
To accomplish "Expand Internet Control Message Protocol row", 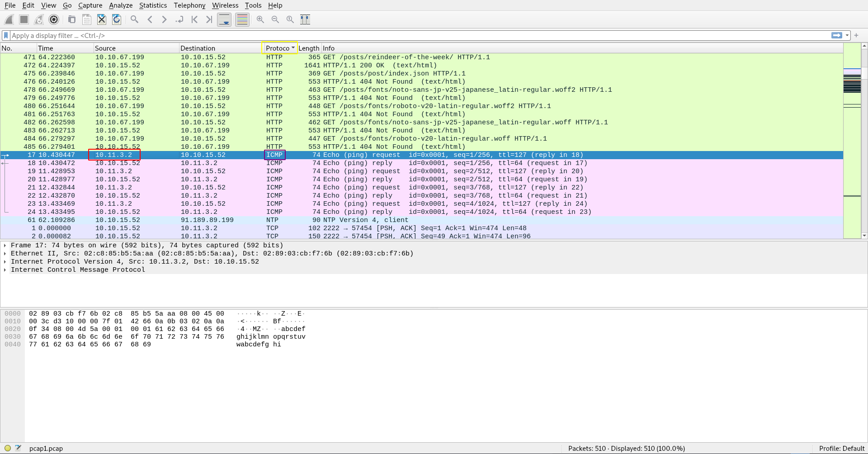I will click(5, 270).
